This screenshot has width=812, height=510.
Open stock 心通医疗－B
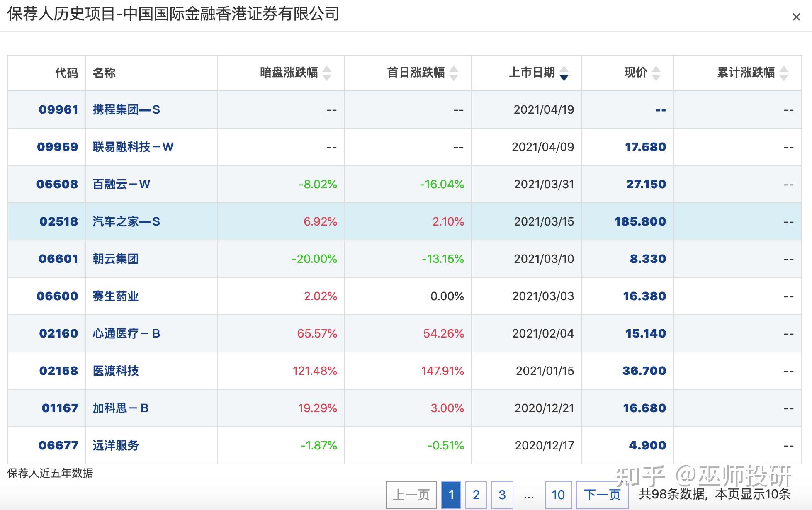[x=126, y=333]
